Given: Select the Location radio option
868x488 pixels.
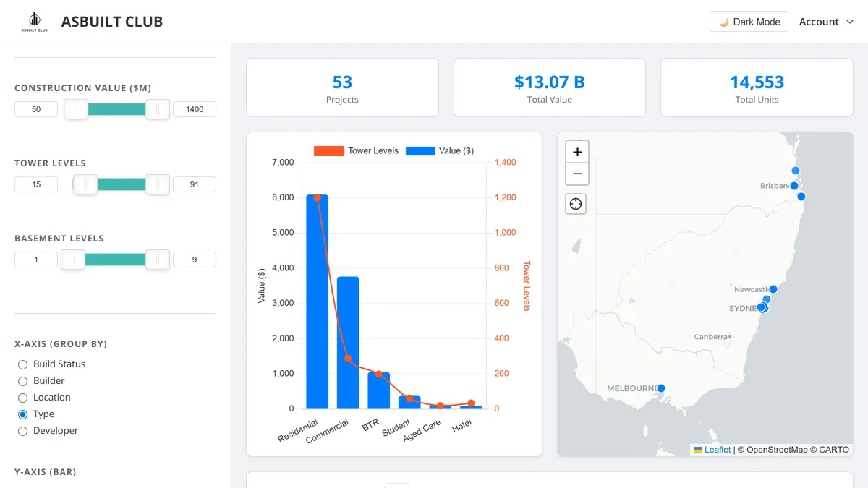Looking at the screenshot, I should (23, 398).
